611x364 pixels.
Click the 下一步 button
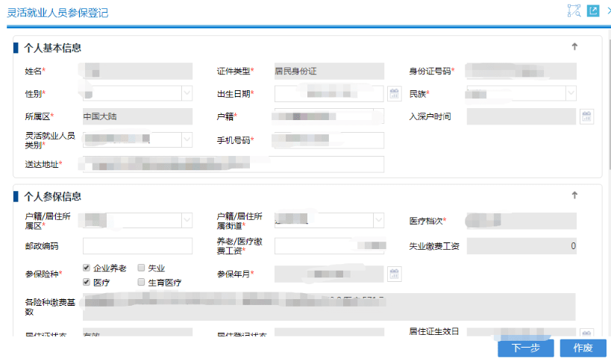(525, 348)
